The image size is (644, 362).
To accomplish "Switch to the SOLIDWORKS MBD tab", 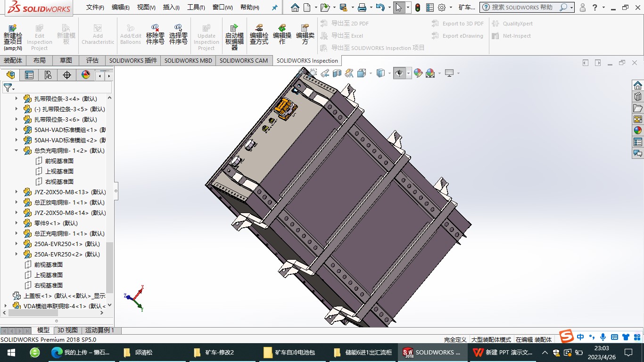I will coord(188,60).
